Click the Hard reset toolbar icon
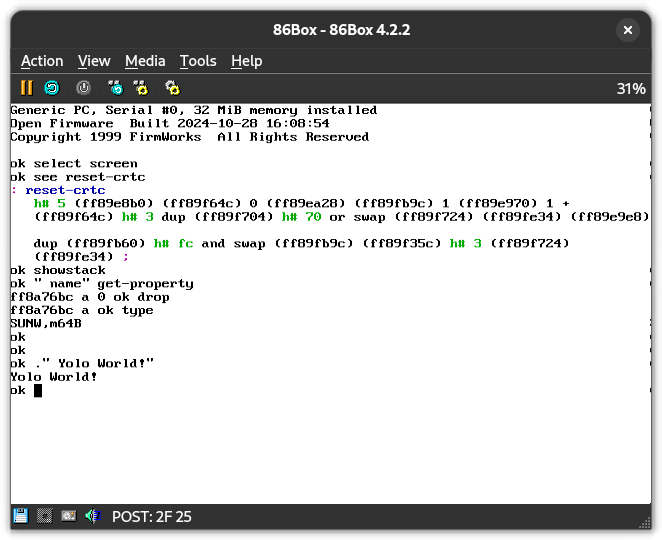Image resolution: width=662 pixels, height=540 pixels. tap(52, 88)
